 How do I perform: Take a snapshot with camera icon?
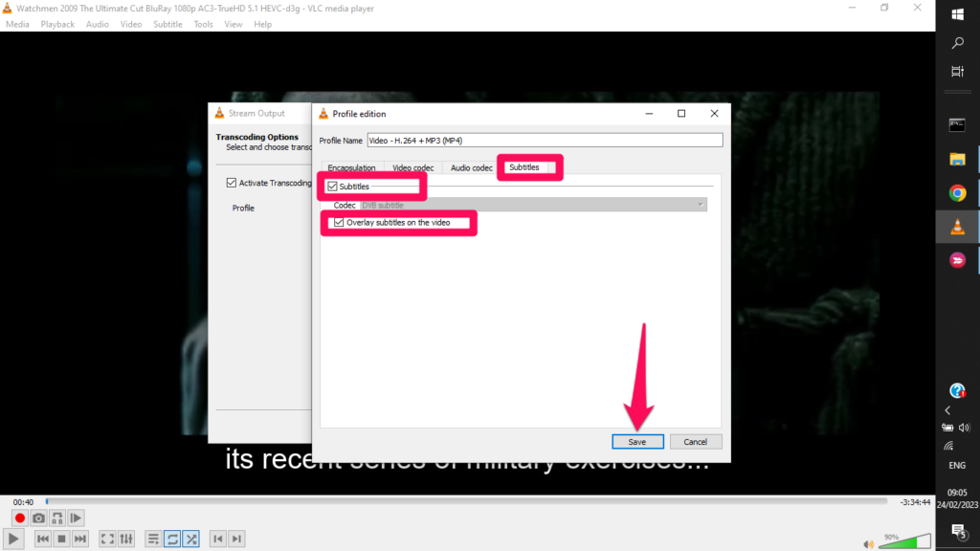point(38,518)
